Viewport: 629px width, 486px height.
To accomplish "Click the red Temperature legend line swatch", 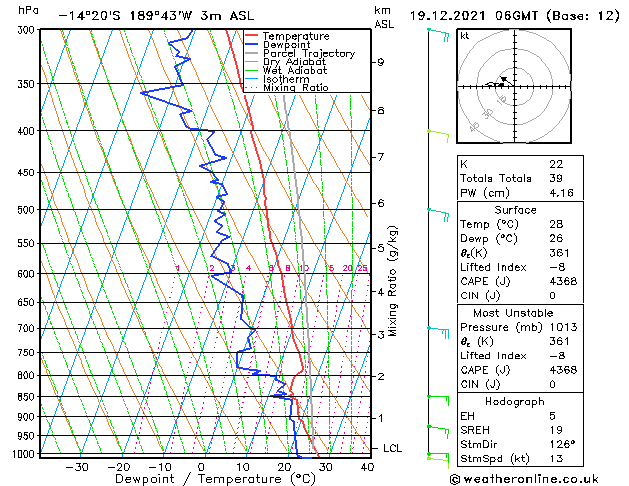I will tap(252, 35).
